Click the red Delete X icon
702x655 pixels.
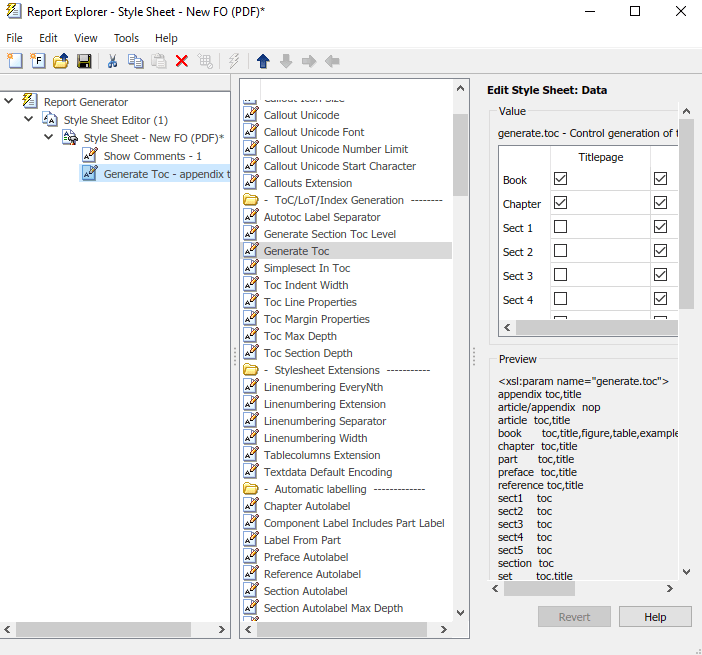tap(182, 61)
